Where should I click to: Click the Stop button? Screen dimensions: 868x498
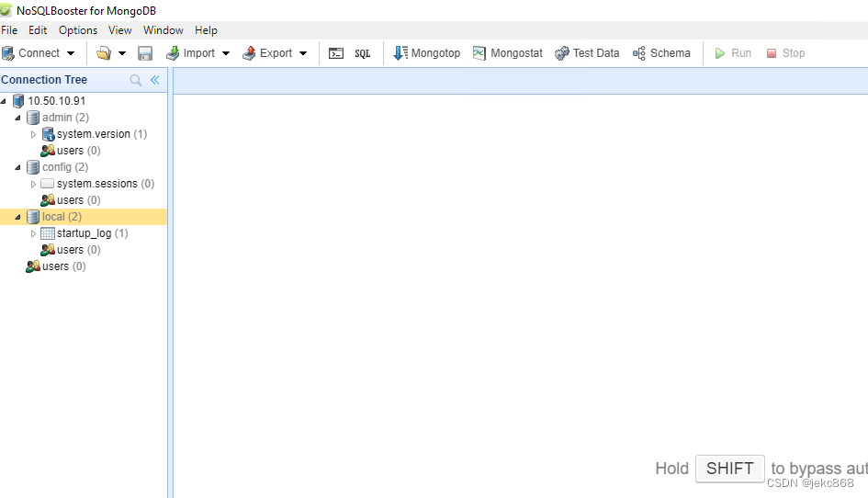click(x=785, y=53)
